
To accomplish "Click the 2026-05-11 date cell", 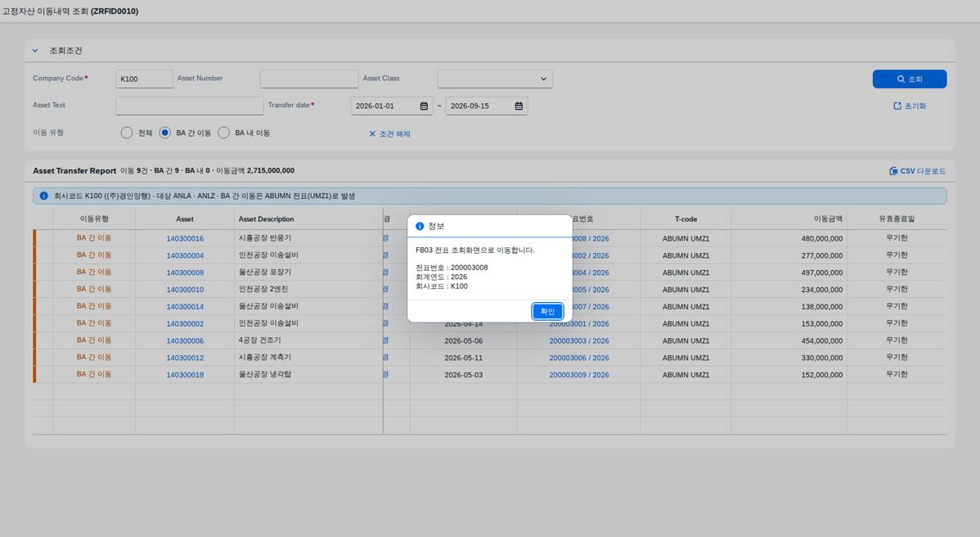I will point(463,358).
